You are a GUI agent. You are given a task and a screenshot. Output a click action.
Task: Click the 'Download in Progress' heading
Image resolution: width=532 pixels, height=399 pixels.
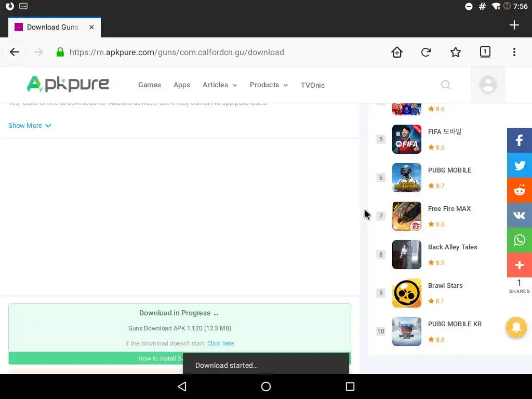coord(175,313)
